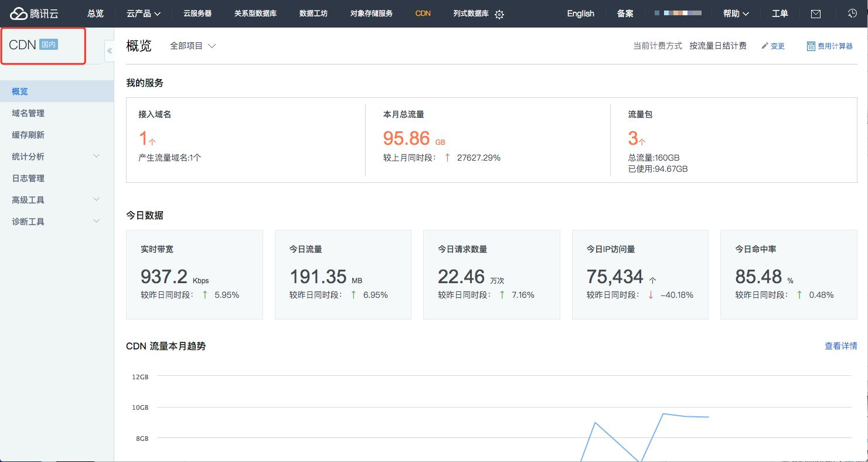
Task: Click the 今日流量 191.35 MB value
Action: 326,276
